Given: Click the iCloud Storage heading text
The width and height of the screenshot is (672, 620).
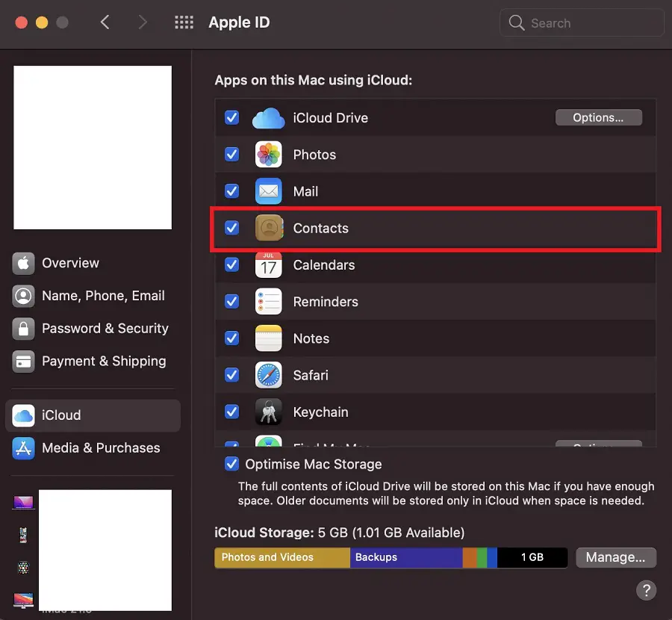Looking at the screenshot, I should pyautogui.click(x=264, y=533).
